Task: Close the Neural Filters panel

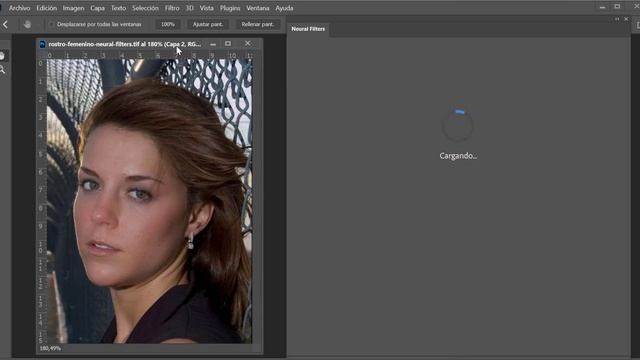Action: pos(626,19)
